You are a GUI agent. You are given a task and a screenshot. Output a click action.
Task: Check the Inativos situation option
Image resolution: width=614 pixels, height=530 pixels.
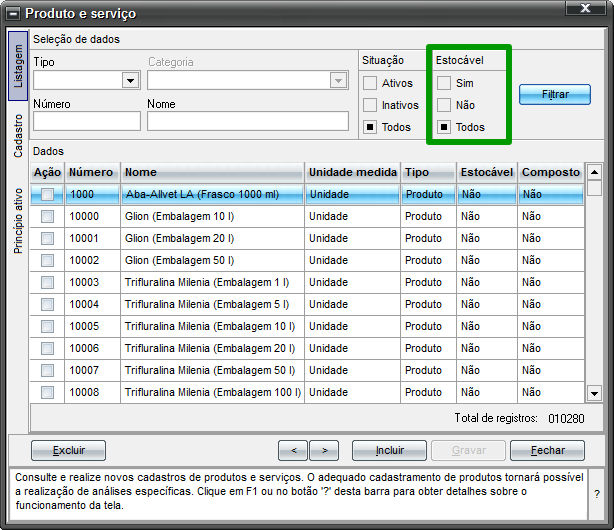pyautogui.click(x=370, y=105)
